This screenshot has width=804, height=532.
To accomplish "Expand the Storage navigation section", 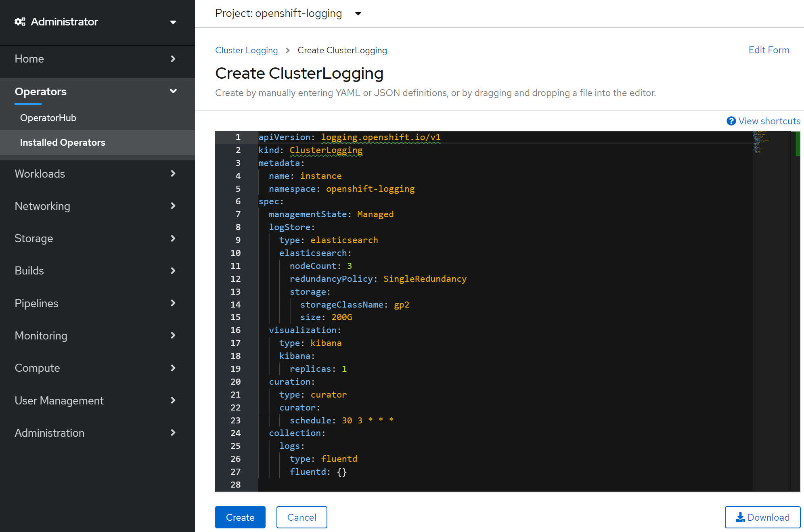I will pyautogui.click(x=173, y=239).
